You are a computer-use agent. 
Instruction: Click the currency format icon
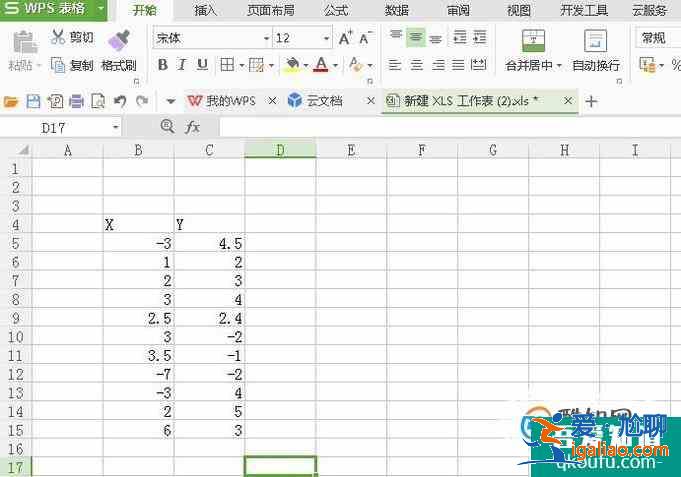click(648, 65)
